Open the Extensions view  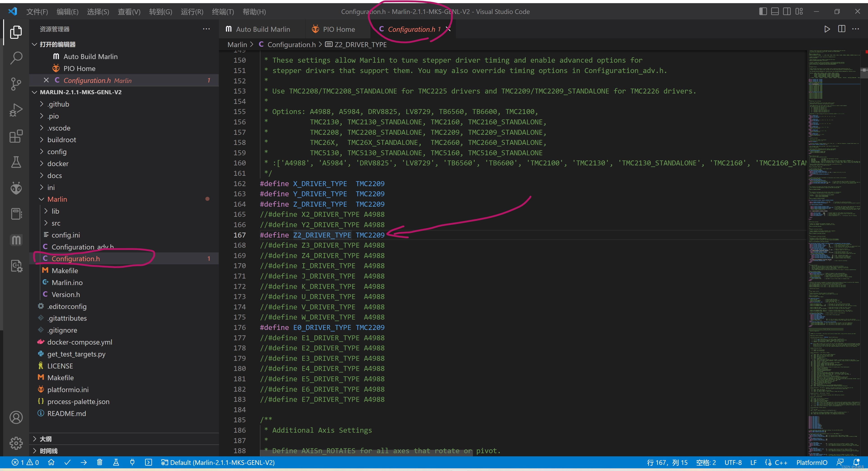(16, 136)
